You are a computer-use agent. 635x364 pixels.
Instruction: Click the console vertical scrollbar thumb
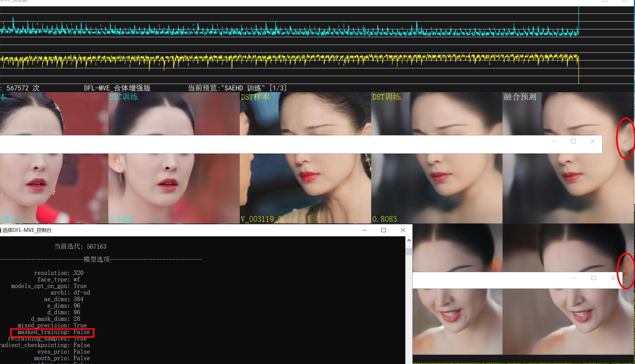pyautogui.click(x=409, y=252)
